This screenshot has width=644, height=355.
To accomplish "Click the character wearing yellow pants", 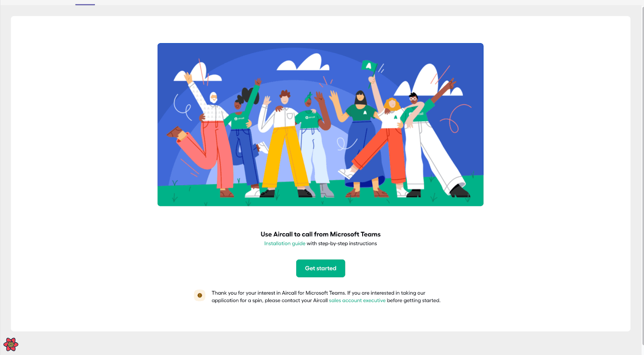I will 285,143.
